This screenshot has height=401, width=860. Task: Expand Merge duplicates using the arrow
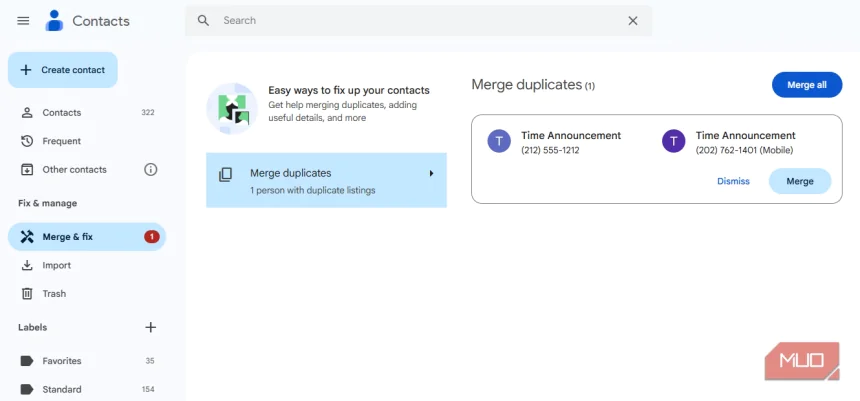(x=431, y=174)
